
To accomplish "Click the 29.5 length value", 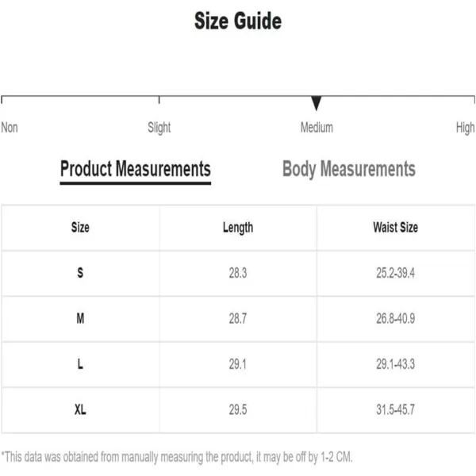I will [x=238, y=409].
